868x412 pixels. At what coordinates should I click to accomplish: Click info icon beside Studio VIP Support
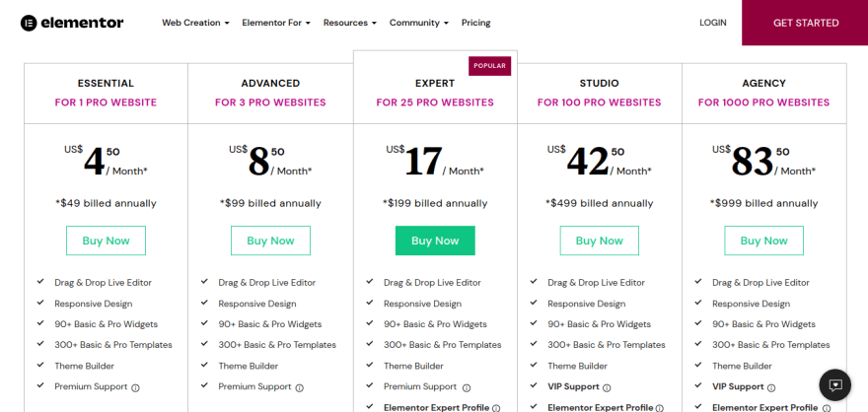point(607,387)
